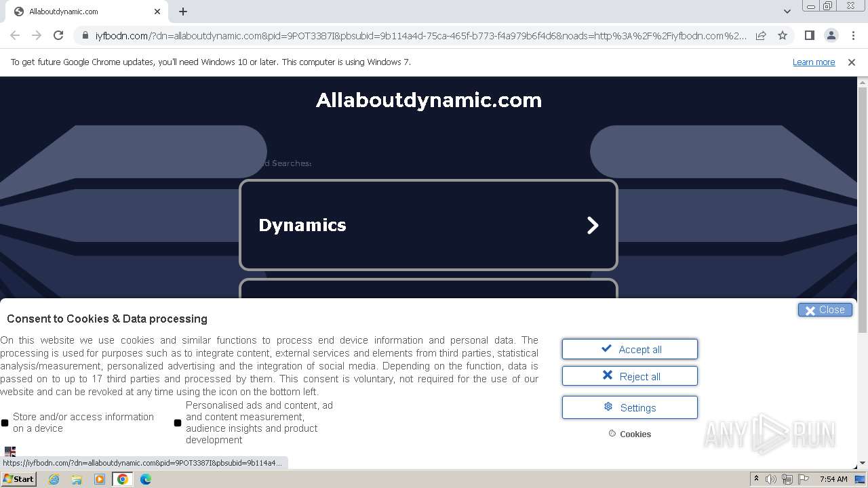Open Action Center flag icon
The height and width of the screenshot is (488, 868).
[x=804, y=479]
